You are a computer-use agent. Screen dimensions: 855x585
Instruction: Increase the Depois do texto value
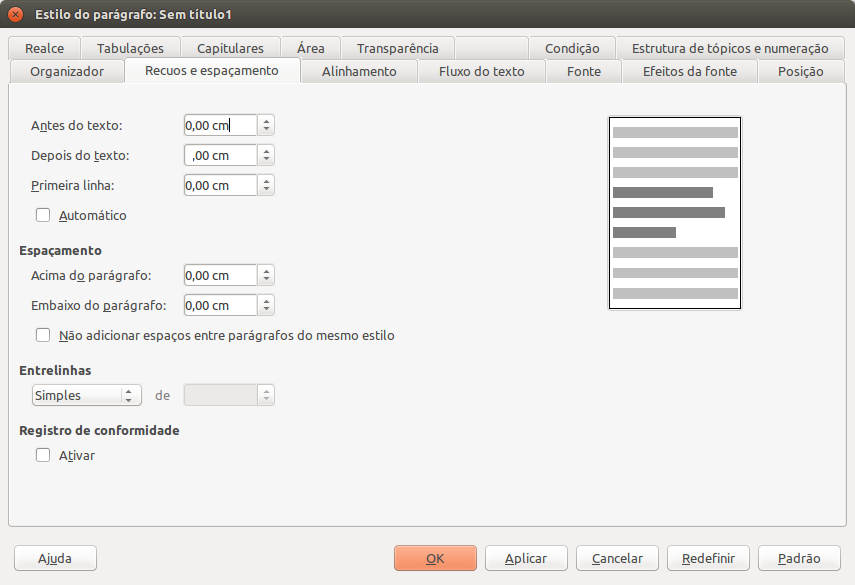pos(266,151)
